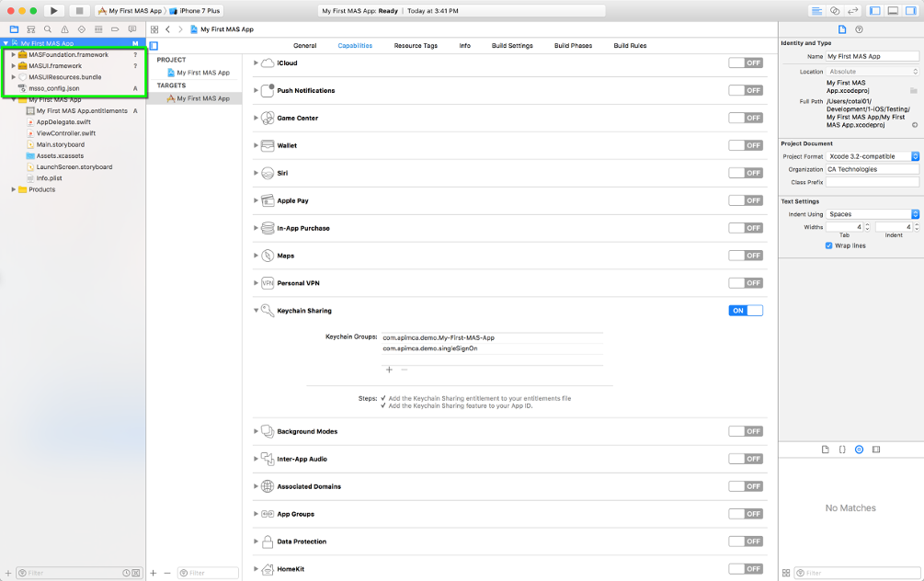Open the Symbol navigator icon
This screenshot has height=581, width=924.
pyautogui.click(x=31, y=28)
